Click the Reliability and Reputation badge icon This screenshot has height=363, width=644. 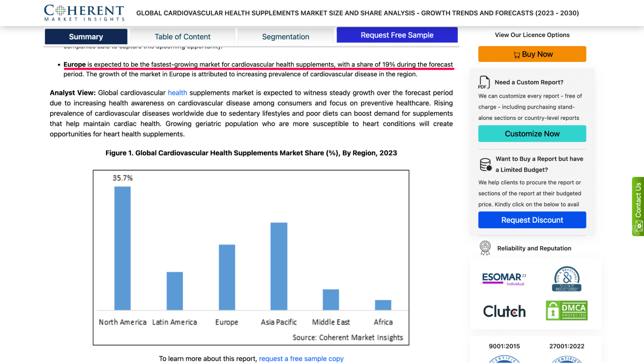[x=485, y=248]
